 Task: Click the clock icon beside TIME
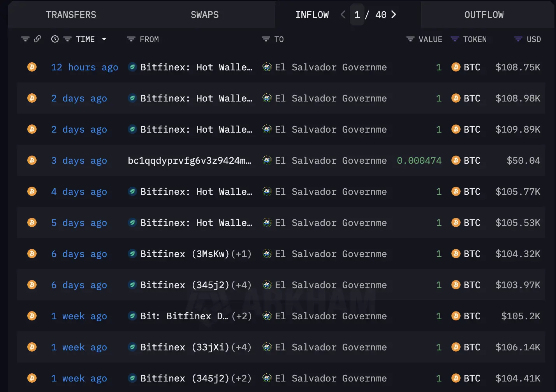point(55,39)
